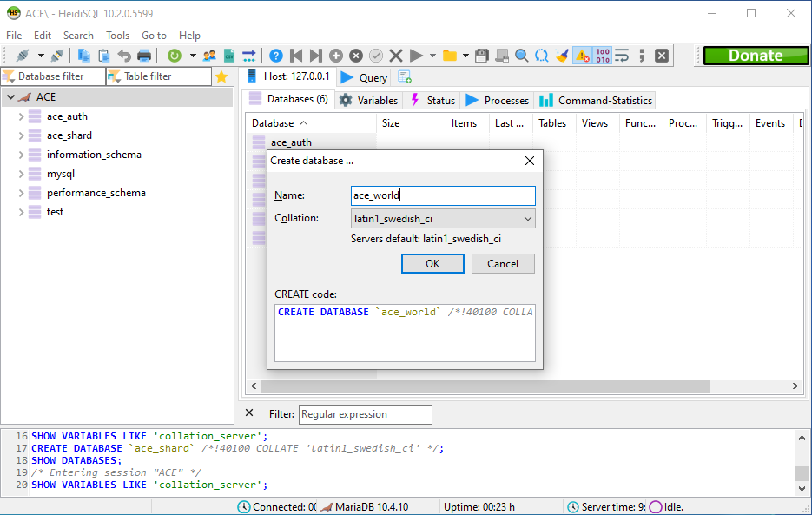The width and height of the screenshot is (812, 515).
Task: Expand the ace_auth tree node
Action: click(x=21, y=116)
